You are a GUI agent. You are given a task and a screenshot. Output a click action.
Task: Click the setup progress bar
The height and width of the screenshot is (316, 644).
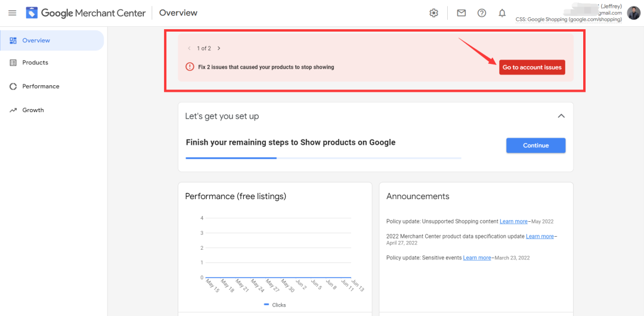pos(323,158)
